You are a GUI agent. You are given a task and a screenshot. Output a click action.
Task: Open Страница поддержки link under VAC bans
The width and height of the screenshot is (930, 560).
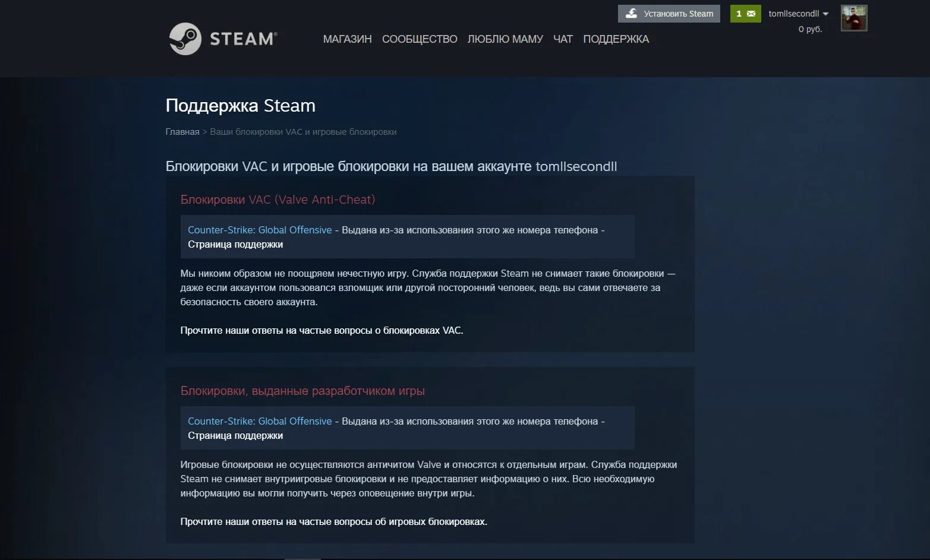235,244
